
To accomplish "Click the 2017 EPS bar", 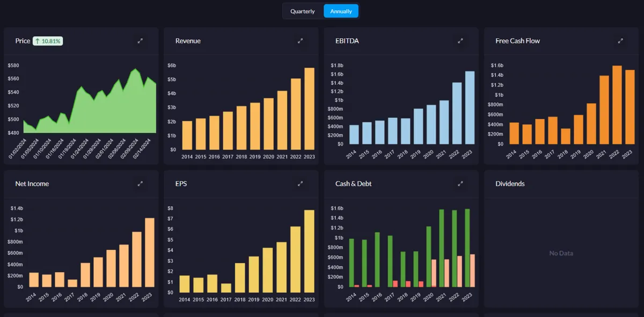I will coord(226,288).
